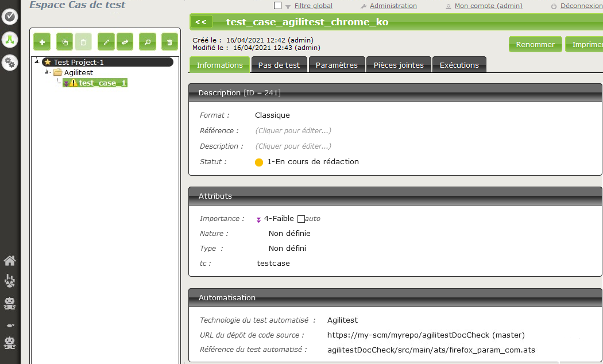Click the Renommer button

[x=535, y=44]
